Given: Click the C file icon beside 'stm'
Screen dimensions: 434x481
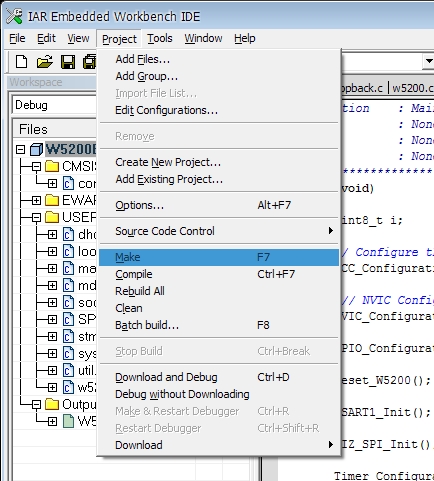Looking at the screenshot, I should [x=68, y=336].
